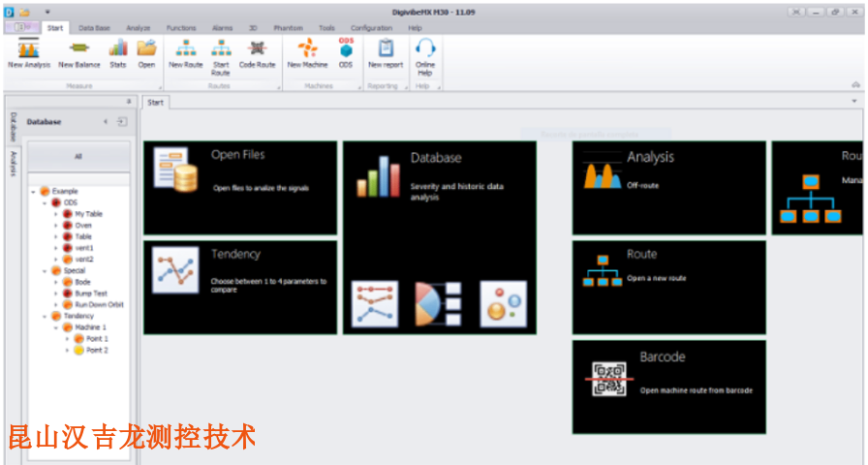Select Point 2 in the tree

97,350
